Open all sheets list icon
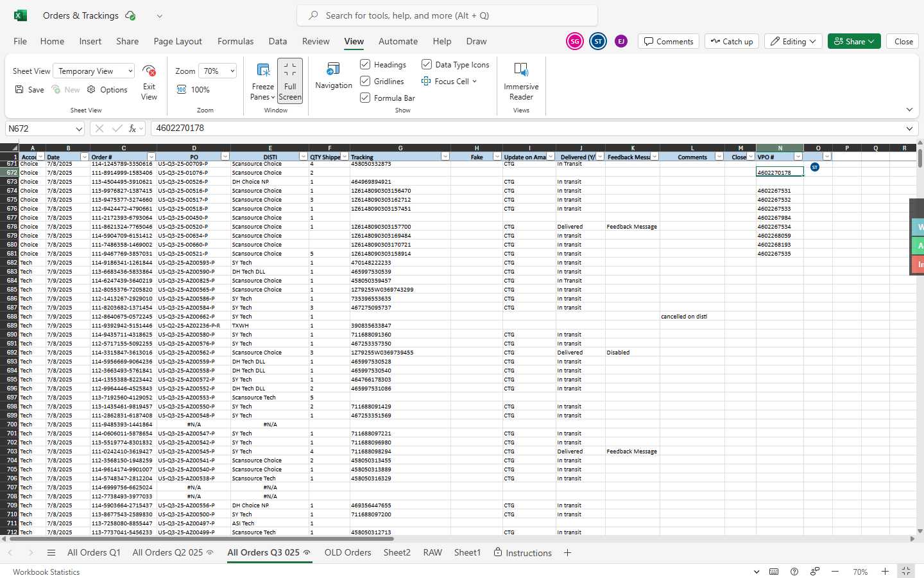Screen dimensions: 924x578 (x=51, y=552)
